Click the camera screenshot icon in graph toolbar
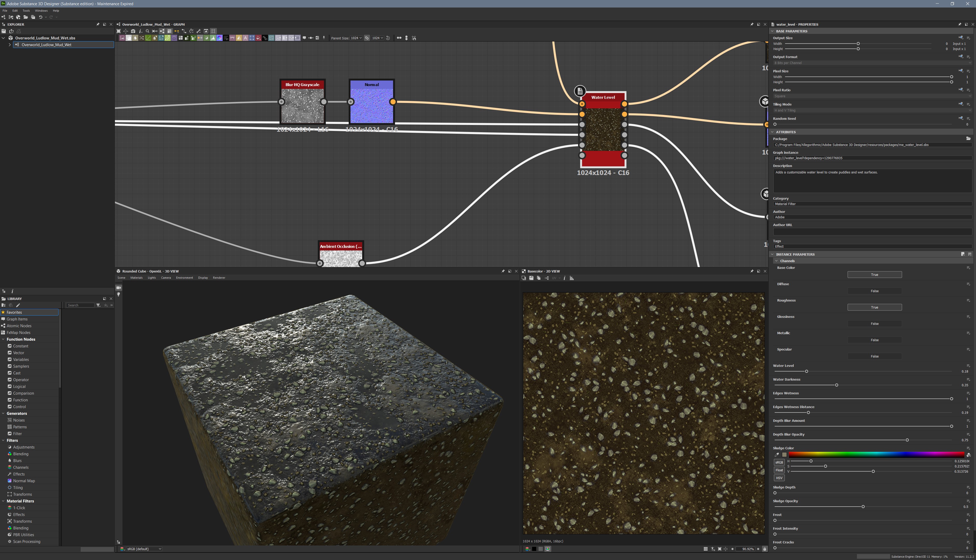976x560 pixels. [133, 31]
